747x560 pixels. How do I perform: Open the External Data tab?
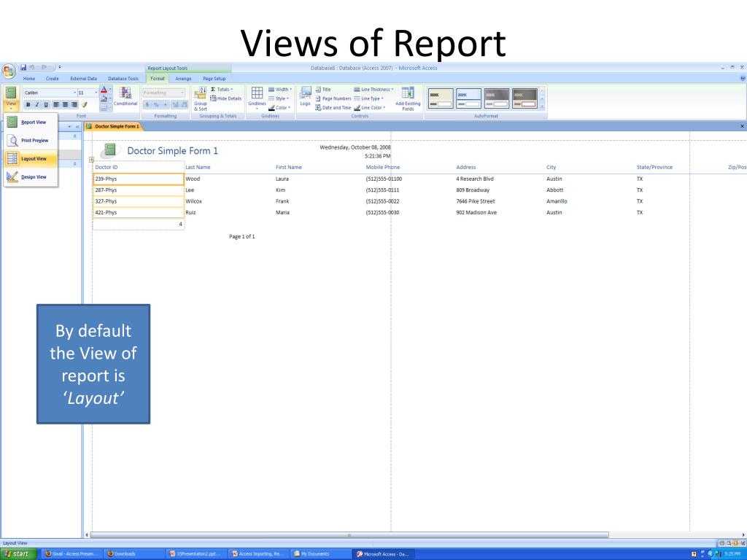click(83, 79)
